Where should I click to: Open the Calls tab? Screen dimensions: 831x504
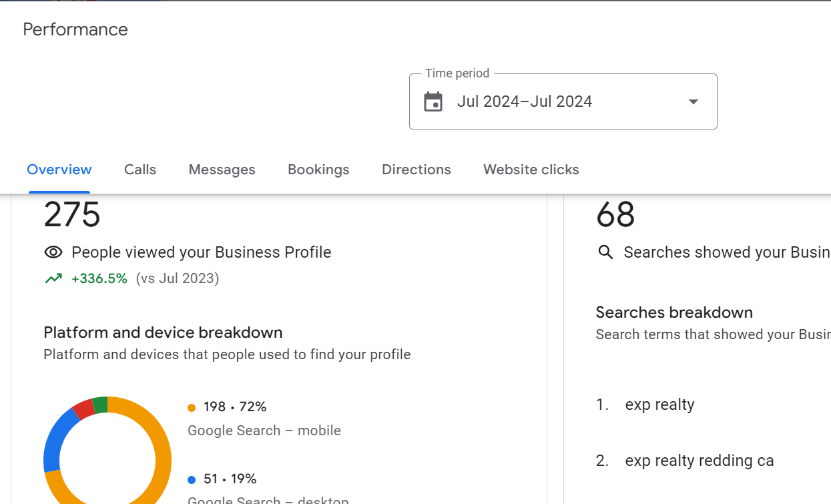(140, 170)
